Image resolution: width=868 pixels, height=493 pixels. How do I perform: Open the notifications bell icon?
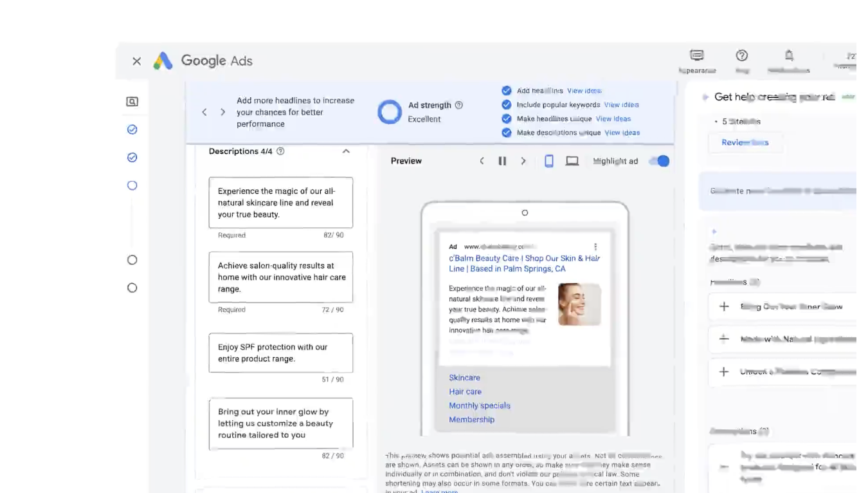pos(789,56)
